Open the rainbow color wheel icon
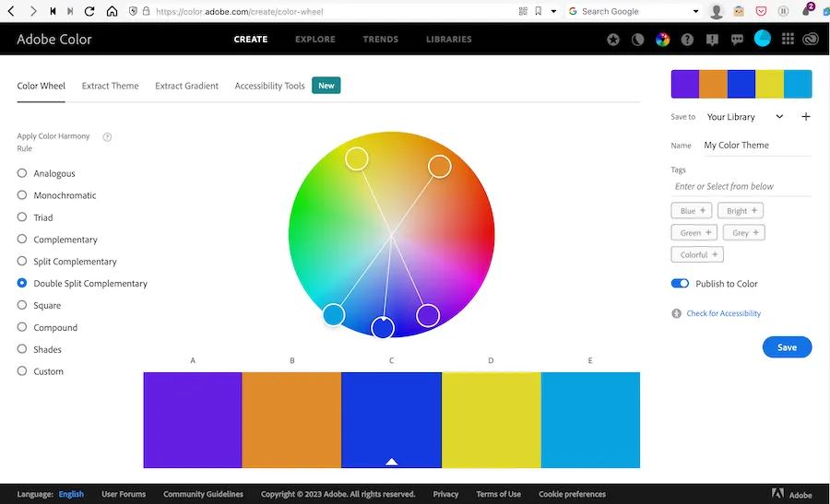The image size is (830, 504). click(662, 39)
